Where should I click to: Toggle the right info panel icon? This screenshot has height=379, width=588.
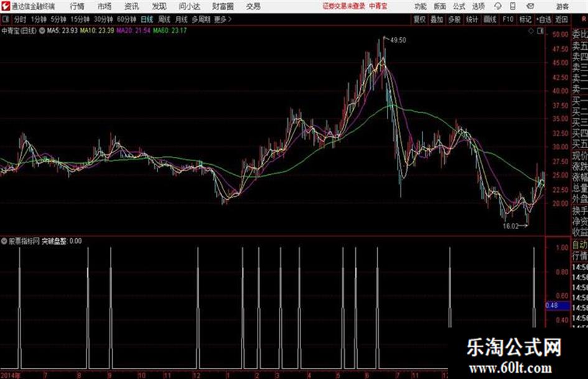coord(540,31)
